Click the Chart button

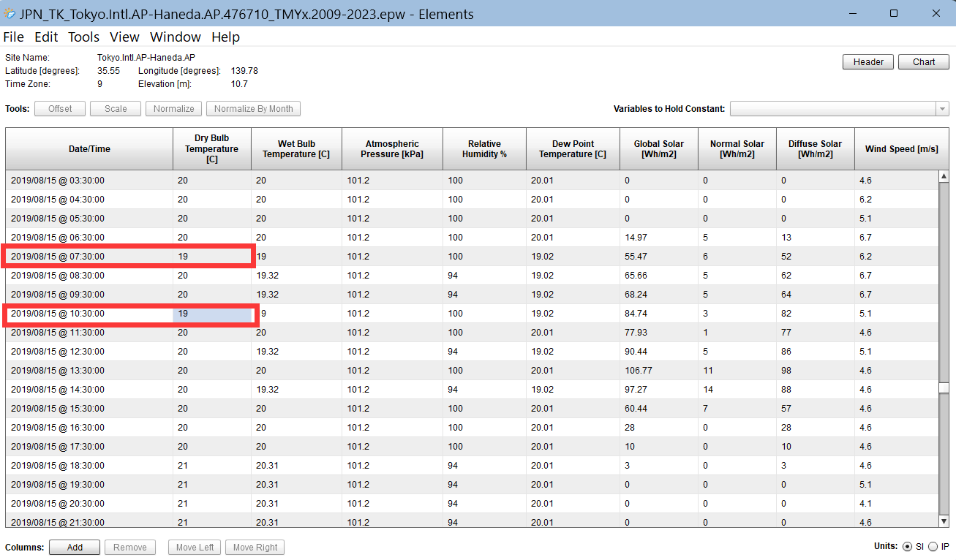click(x=924, y=62)
